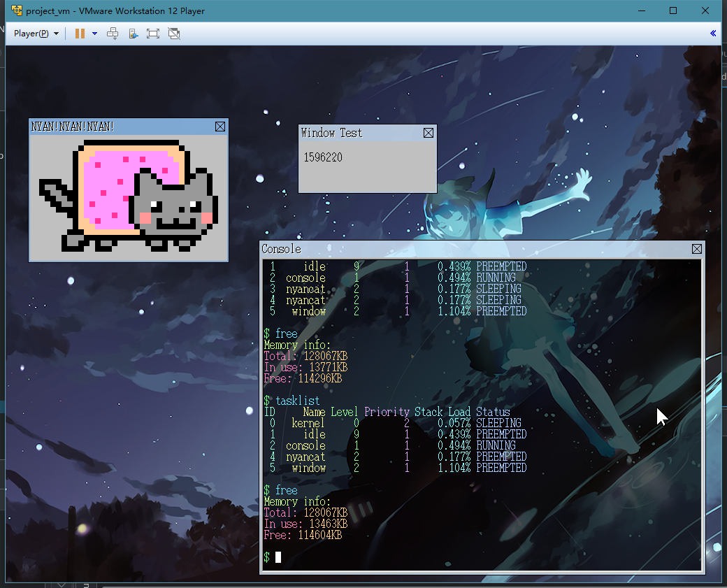Click 'Free: 114296KB' line
The height and width of the screenshot is (588, 727).
303,378
